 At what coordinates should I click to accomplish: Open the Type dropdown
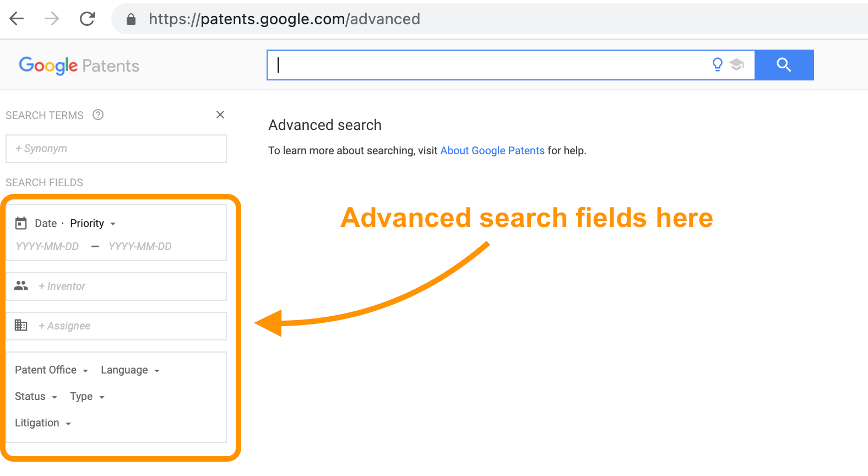pos(87,396)
